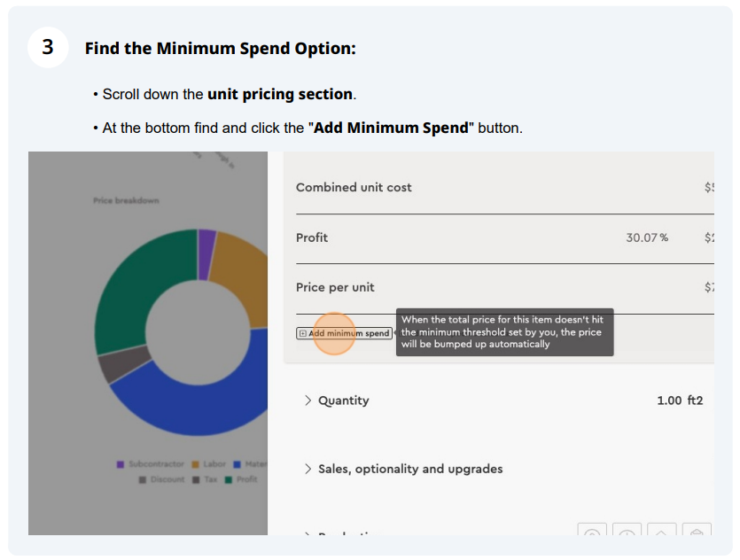Click the step number 3 badge

[x=48, y=47]
